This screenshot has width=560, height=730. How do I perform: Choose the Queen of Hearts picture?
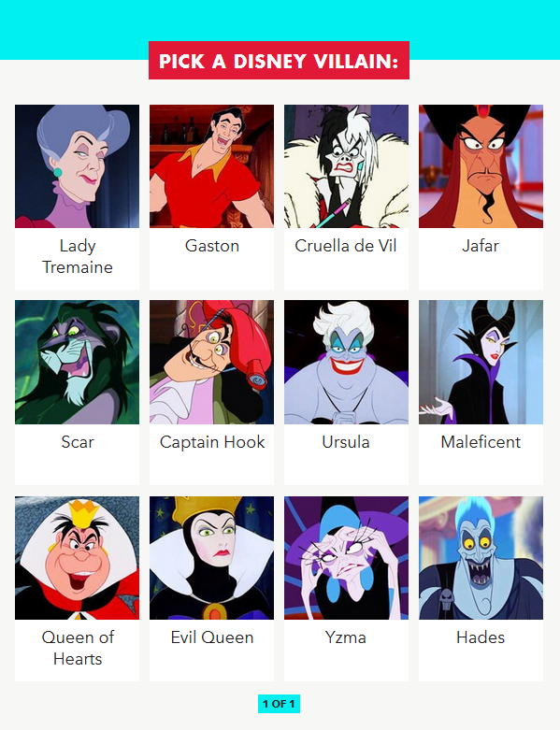coord(77,558)
